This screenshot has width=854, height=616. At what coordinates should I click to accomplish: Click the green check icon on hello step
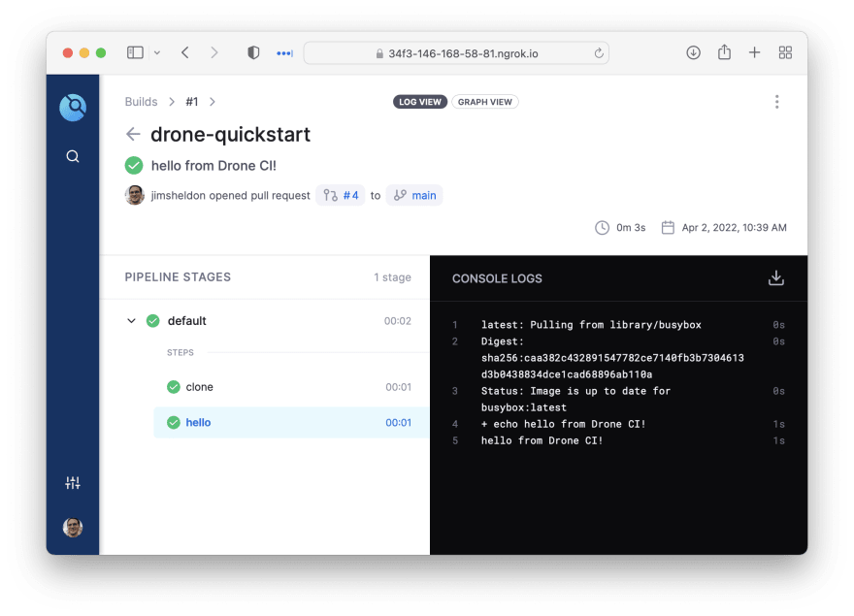point(173,423)
